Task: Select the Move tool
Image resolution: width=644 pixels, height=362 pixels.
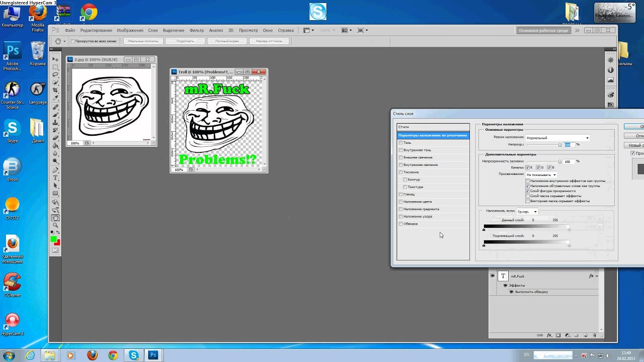Action: click(x=55, y=59)
